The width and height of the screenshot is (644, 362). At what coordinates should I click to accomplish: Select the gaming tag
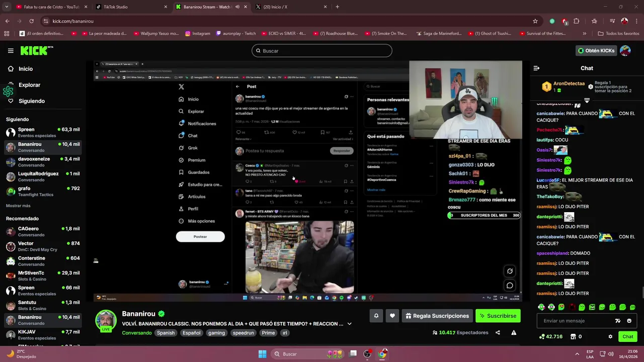pos(216,333)
